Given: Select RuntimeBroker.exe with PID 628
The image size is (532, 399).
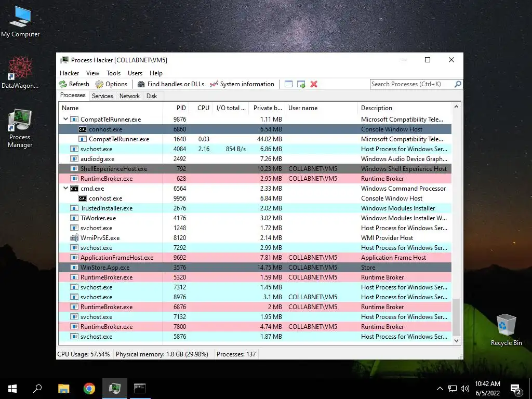Looking at the screenshot, I should pyautogui.click(x=255, y=179).
